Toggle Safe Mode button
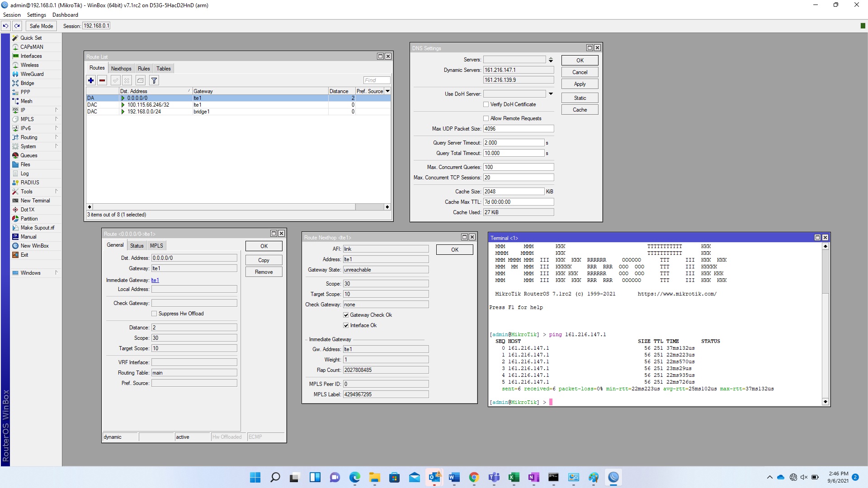The width and height of the screenshot is (868, 488). click(41, 26)
